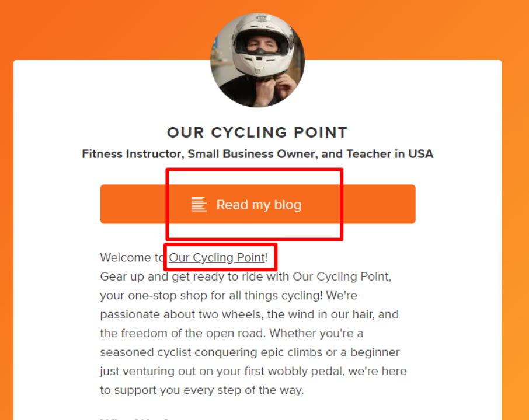Click the 'OUR CYCLING POINT' heading
Viewport: 529px width, 420px height.
pos(257,132)
